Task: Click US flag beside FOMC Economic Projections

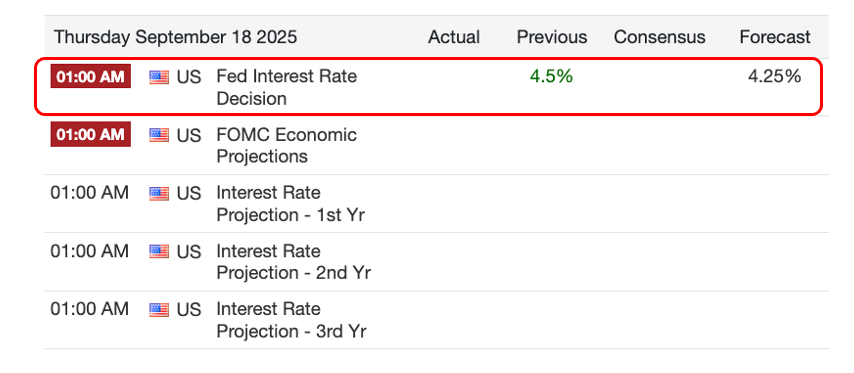Action: [159, 134]
